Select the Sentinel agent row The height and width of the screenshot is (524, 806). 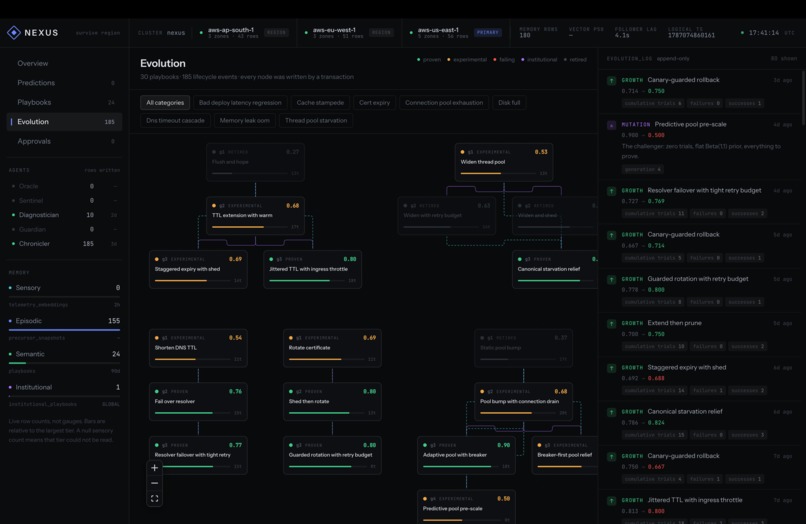(x=64, y=201)
